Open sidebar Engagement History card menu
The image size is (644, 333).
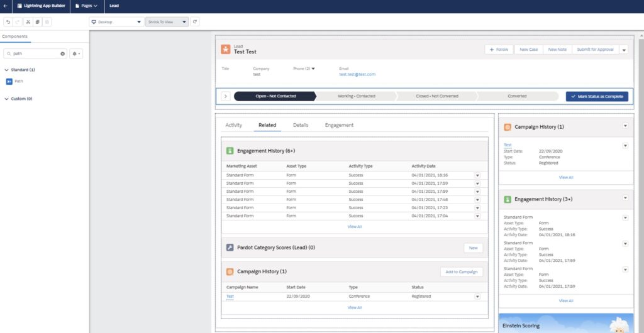tap(625, 198)
